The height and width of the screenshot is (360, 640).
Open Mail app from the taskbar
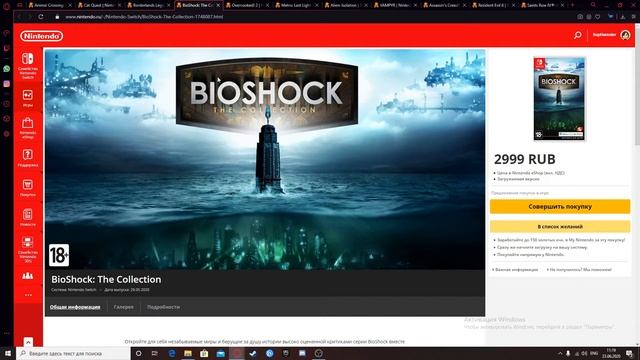pos(220,353)
